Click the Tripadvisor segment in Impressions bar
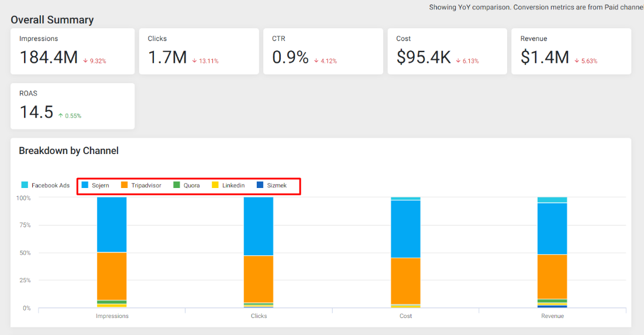 tap(112, 276)
